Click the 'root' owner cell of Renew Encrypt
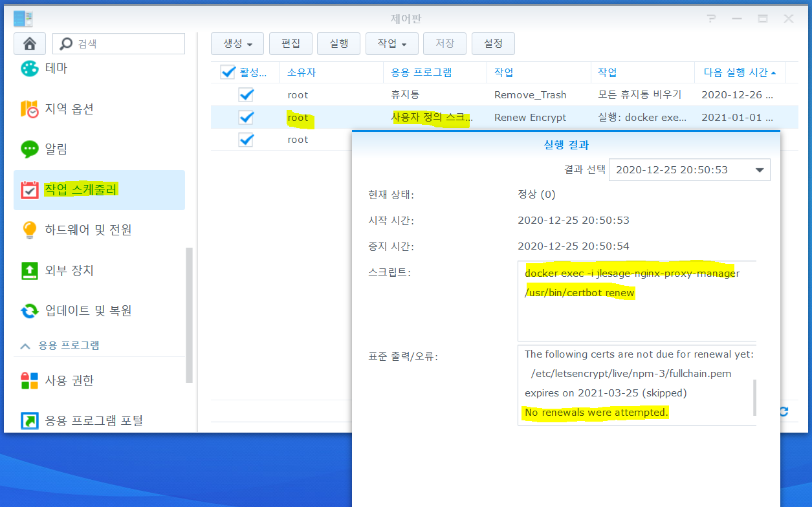 click(x=298, y=118)
